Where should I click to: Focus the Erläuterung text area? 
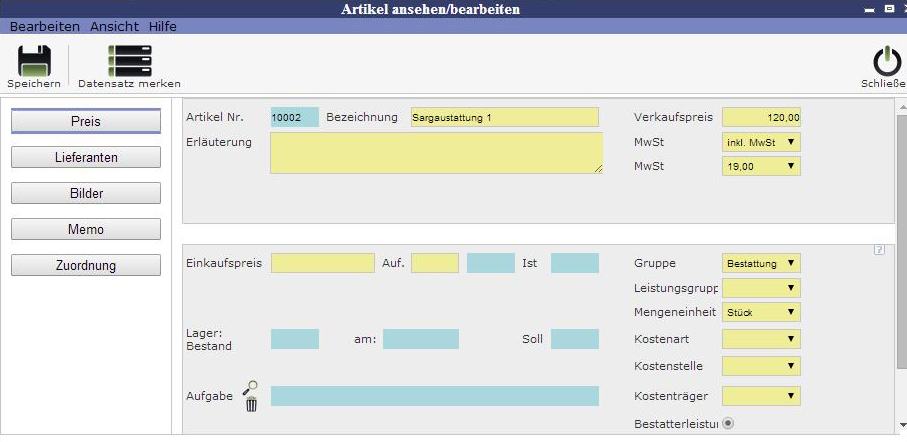436,153
